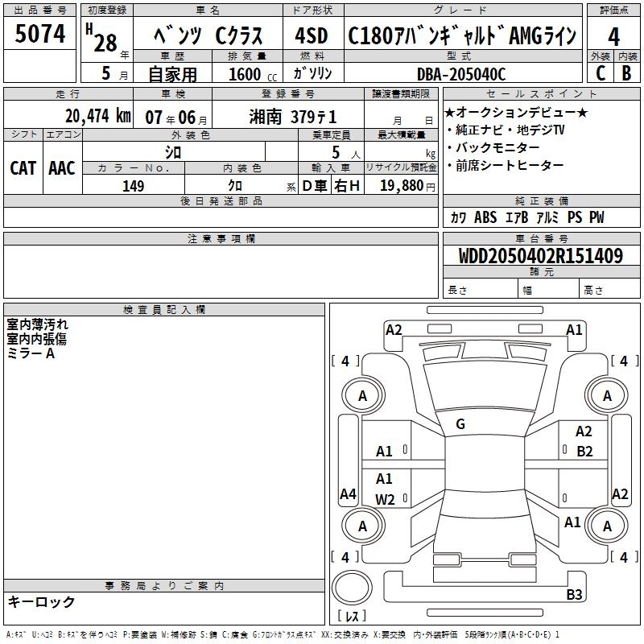This screenshot has height=644, width=644.
Task: Select the office notice キーロック
Action: coord(41,601)
